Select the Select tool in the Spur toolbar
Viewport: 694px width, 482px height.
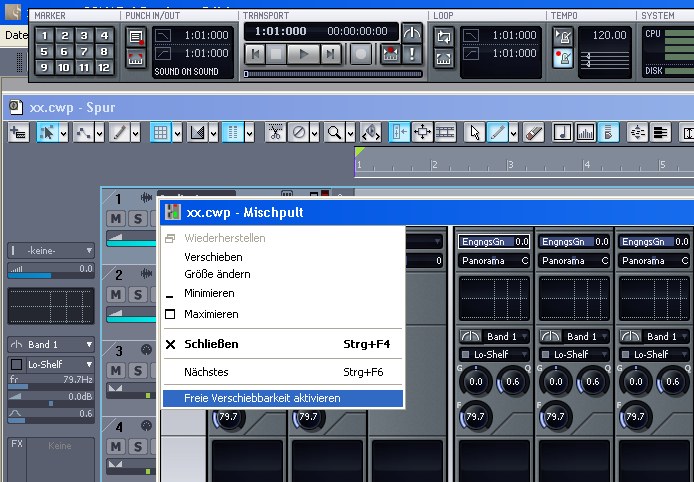coord(47,132)
